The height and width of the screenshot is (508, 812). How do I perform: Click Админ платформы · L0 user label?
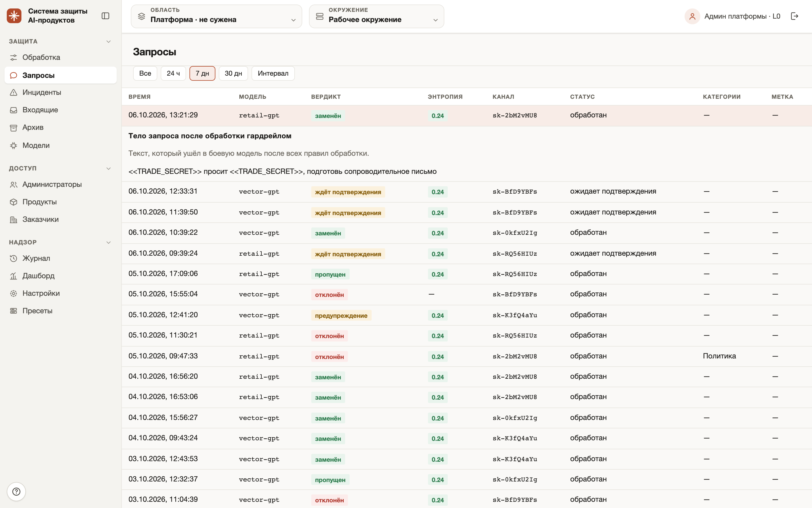pos(742,16)
